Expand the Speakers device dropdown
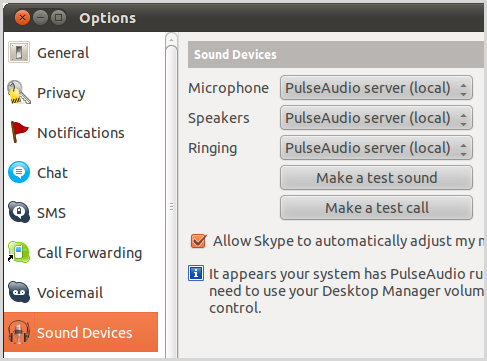This screenshot has width=487, height=361. point(376,118)
